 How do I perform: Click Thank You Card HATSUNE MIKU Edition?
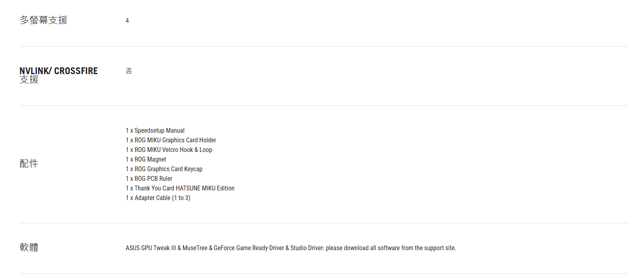180,188
